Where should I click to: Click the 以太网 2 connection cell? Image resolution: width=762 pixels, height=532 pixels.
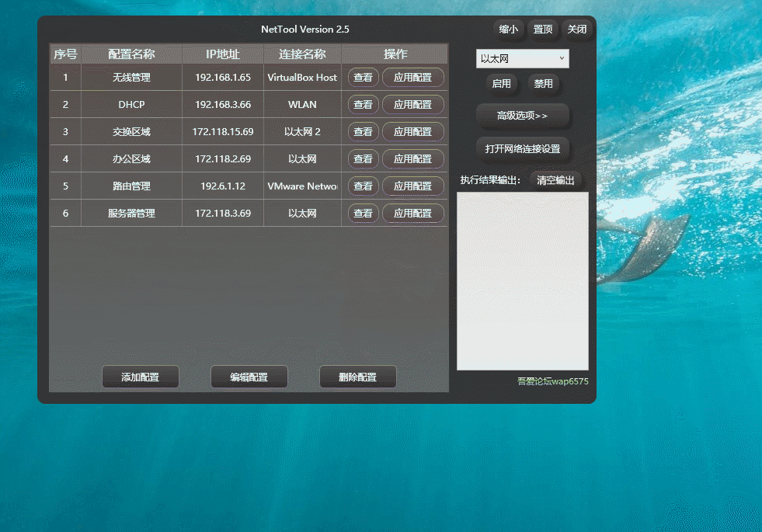tap(302, 132)
